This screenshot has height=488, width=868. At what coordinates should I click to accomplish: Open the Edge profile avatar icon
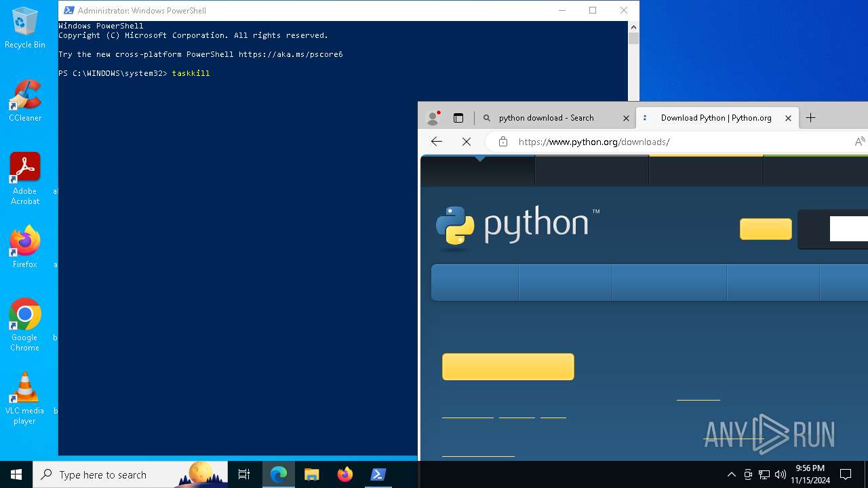pyautogui.click(x=433, y=117)
